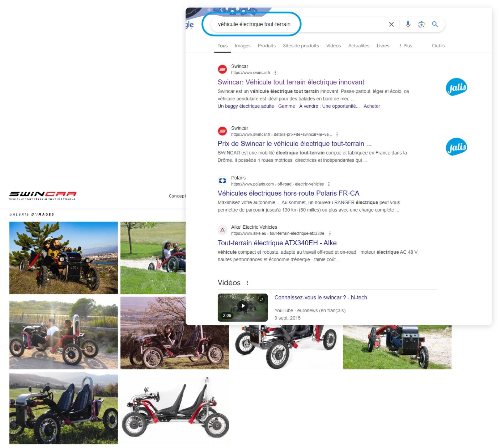
Task: Start voice search with microphone icon
Action: tap(408, 24)
